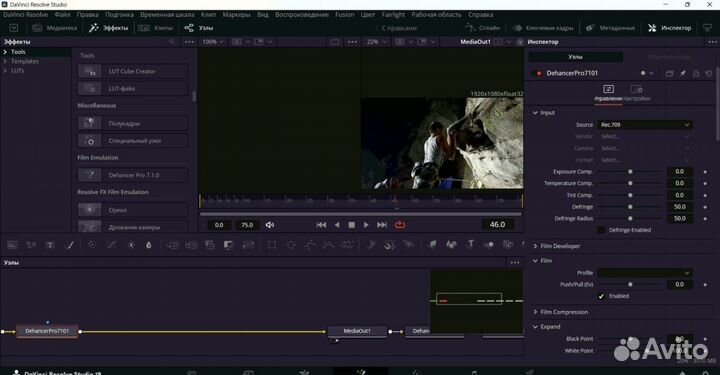Jump to first frame
This screenshot has height=375, width=720.
pos(321,225)
